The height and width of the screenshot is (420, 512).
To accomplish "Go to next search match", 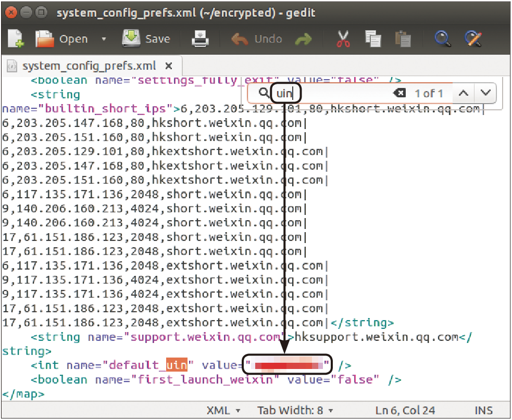I will (485, 93).
